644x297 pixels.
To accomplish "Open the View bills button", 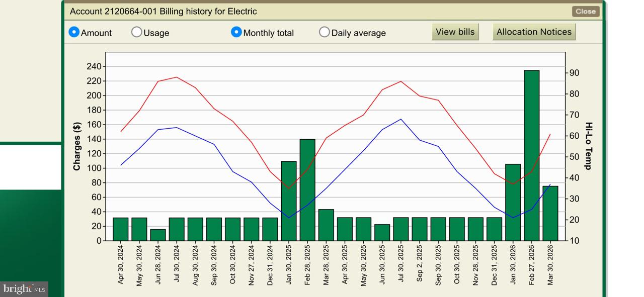I will [455, 32].
